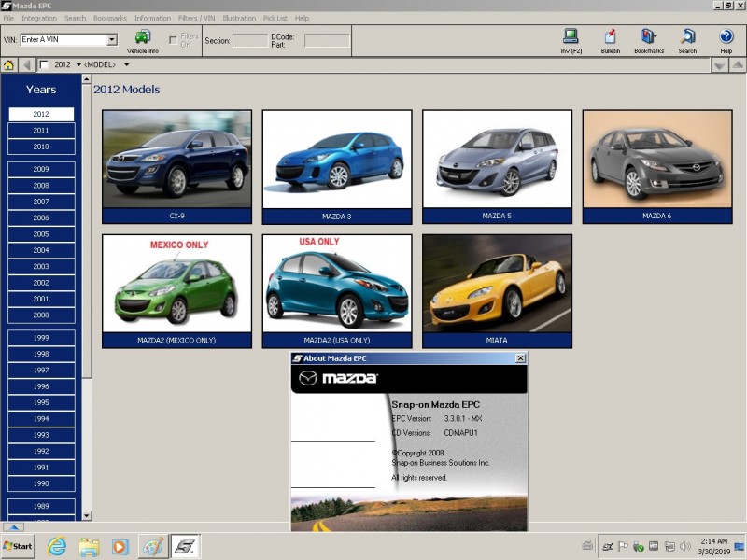Close the About Mazda EPC dialog
This screenshot has height=560, width=747.
tap(521, 358)
